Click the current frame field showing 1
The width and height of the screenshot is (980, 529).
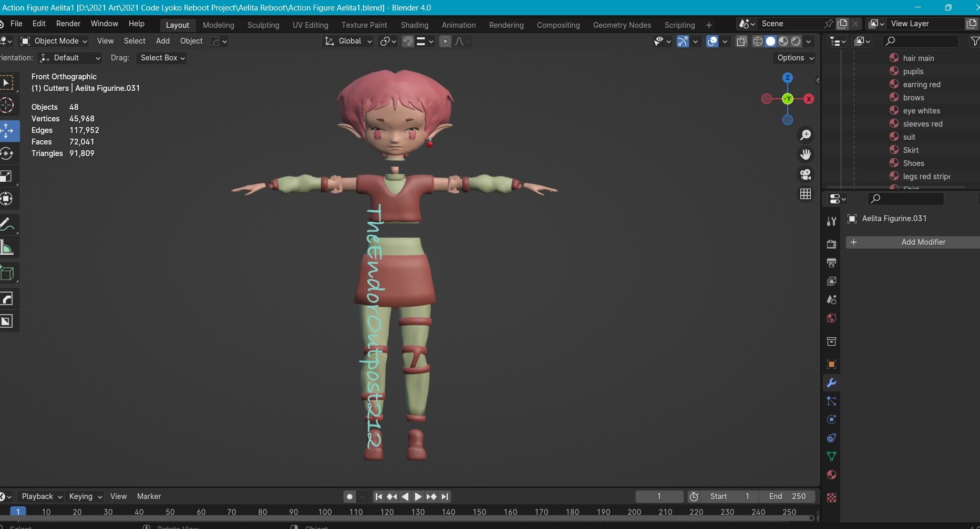pyautogui.click(x=658, y=496)
